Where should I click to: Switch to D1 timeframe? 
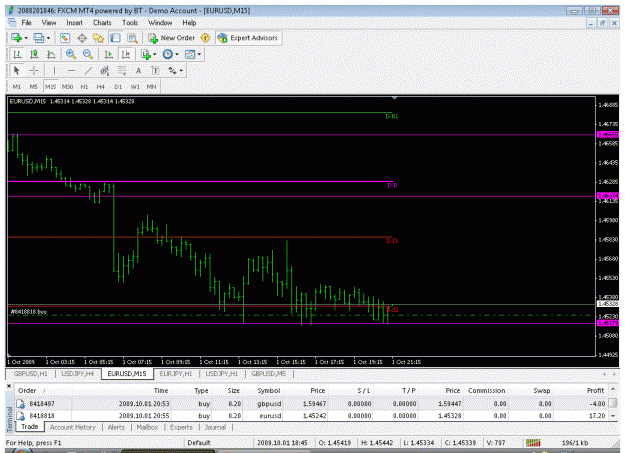118,87
